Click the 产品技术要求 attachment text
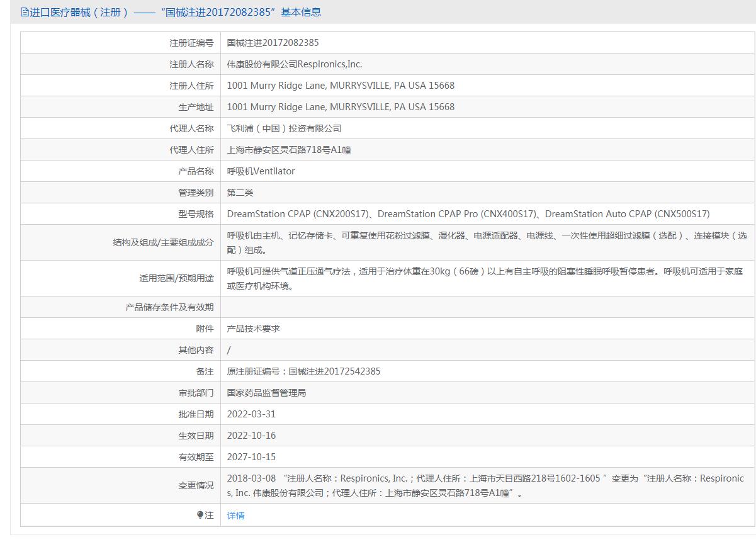The image size is (756, 542). 253,329
